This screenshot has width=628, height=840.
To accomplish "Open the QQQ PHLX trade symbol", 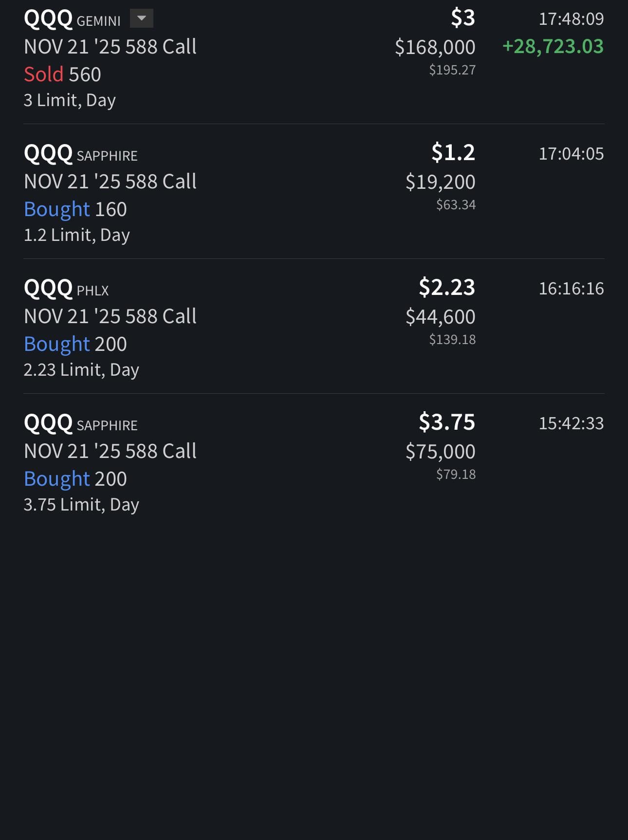I will 66,289.
